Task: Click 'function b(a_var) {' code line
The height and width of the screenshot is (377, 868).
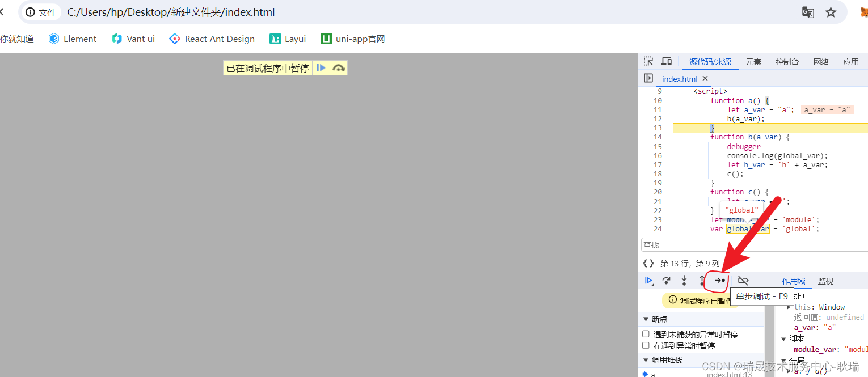Action: [749, 137]
